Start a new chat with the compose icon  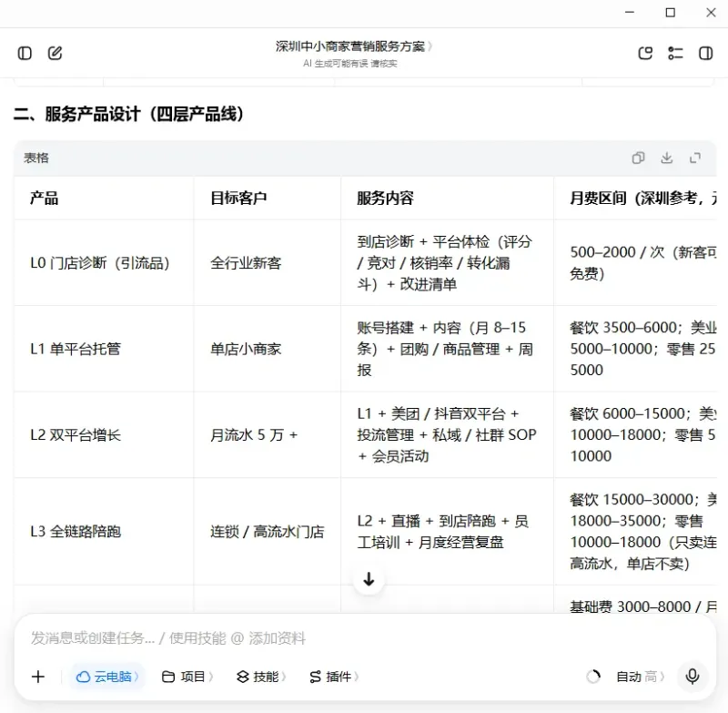pos(55,54)
